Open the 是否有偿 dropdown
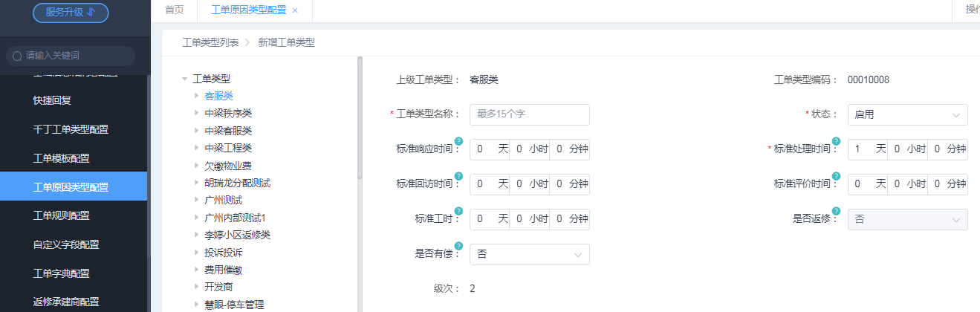Screen dimensions: 980x312 click(x=529, y=254)
